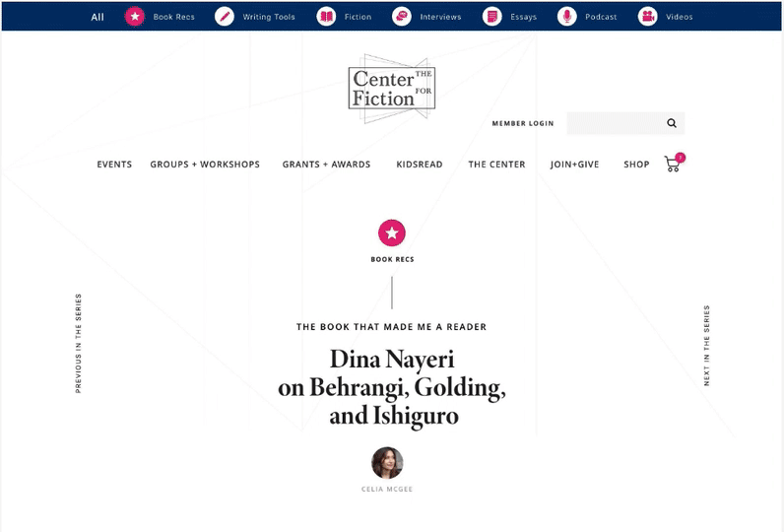The width and height of the screenshot is (784, 532).
Task: Click the search magnifier icon
Action: pos(672,123)
